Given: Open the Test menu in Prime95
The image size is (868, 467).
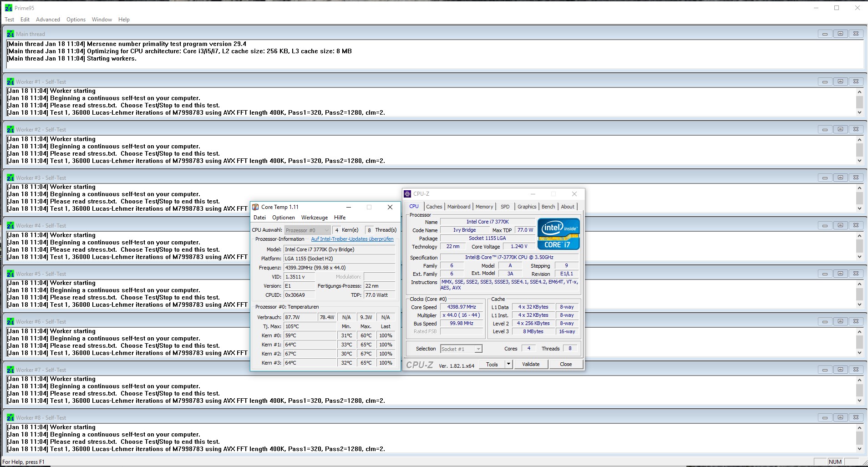Looking at the screenshot, I should (10, 20).
